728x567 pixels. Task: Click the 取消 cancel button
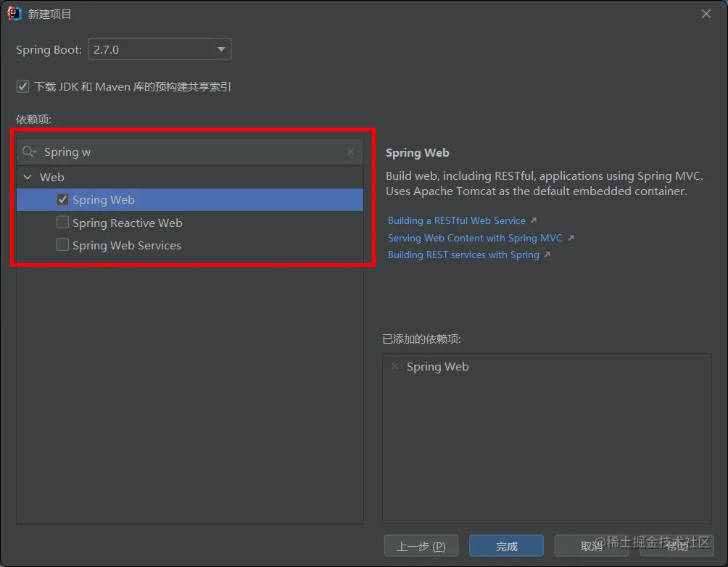point(592,546)
